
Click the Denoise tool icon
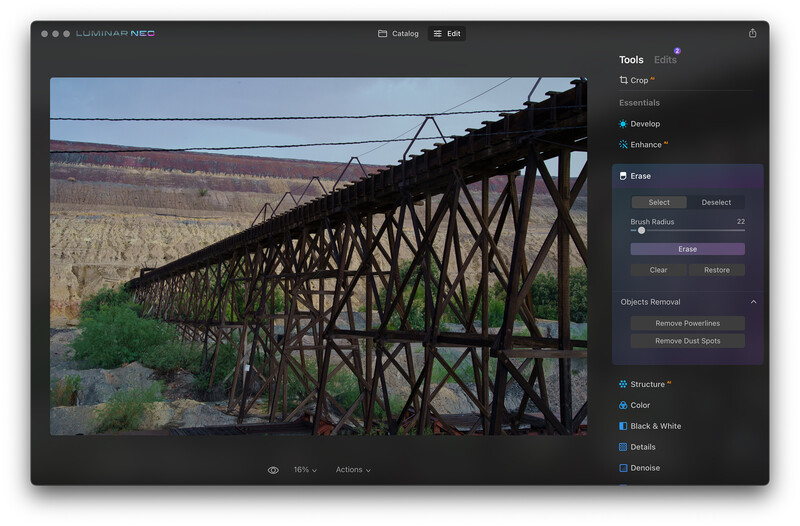click(623, 468)
